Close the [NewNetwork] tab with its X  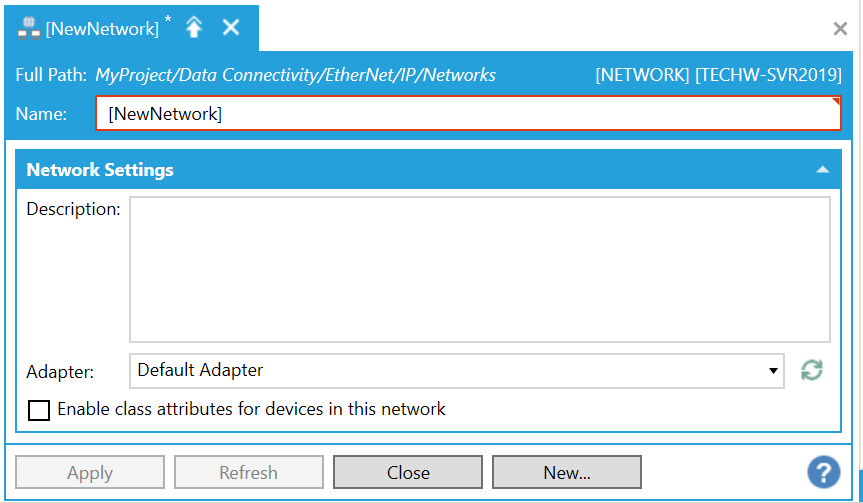click(231, 27)
